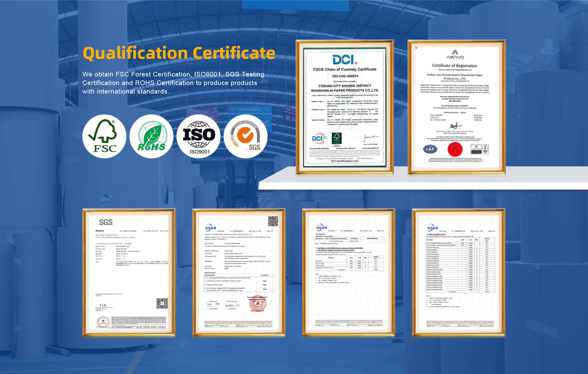Click the paragraph starting 'We obtain FSC Forest Certification'
588x374 pixels.
(174, 83)
